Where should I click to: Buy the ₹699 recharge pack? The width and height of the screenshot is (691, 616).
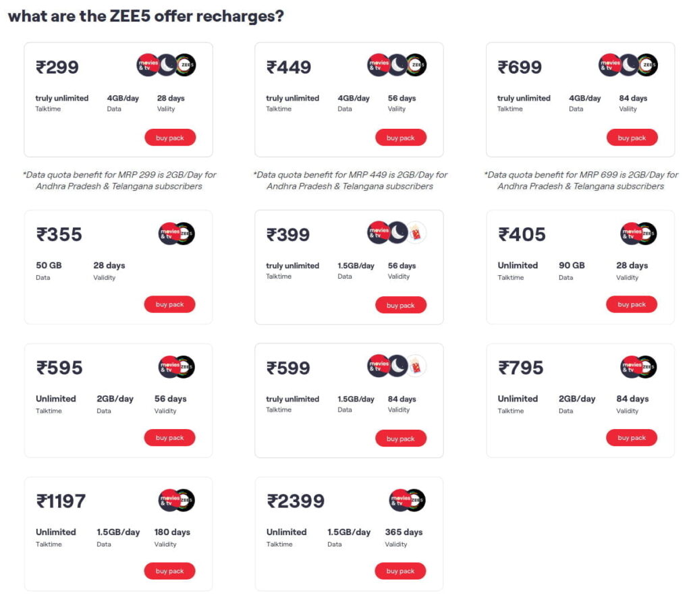(632, 138)
